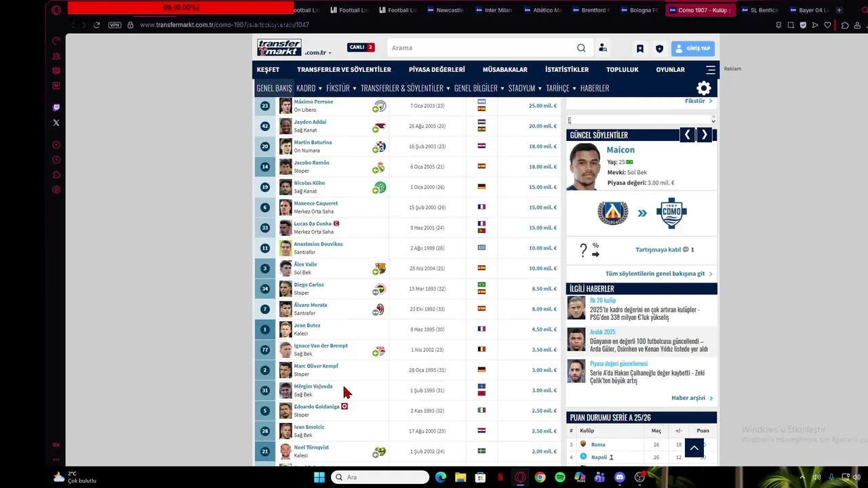Open the Twitch sidebar panel

point(56,107)
